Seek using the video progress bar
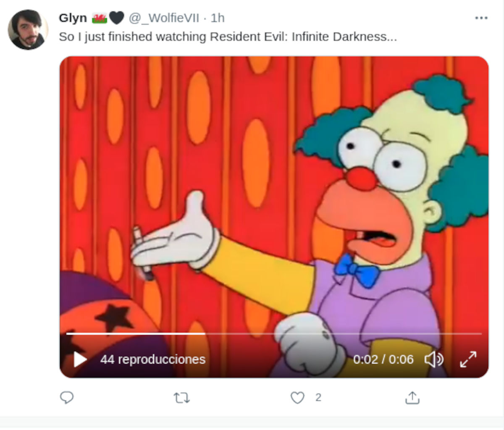 pos(273,334)
